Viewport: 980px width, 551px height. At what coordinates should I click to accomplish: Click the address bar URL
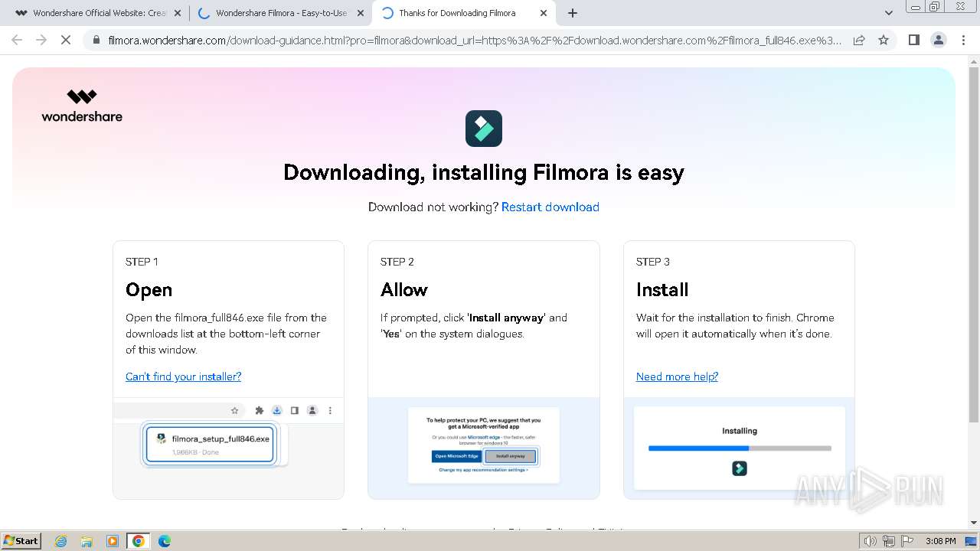click(475, 40)
